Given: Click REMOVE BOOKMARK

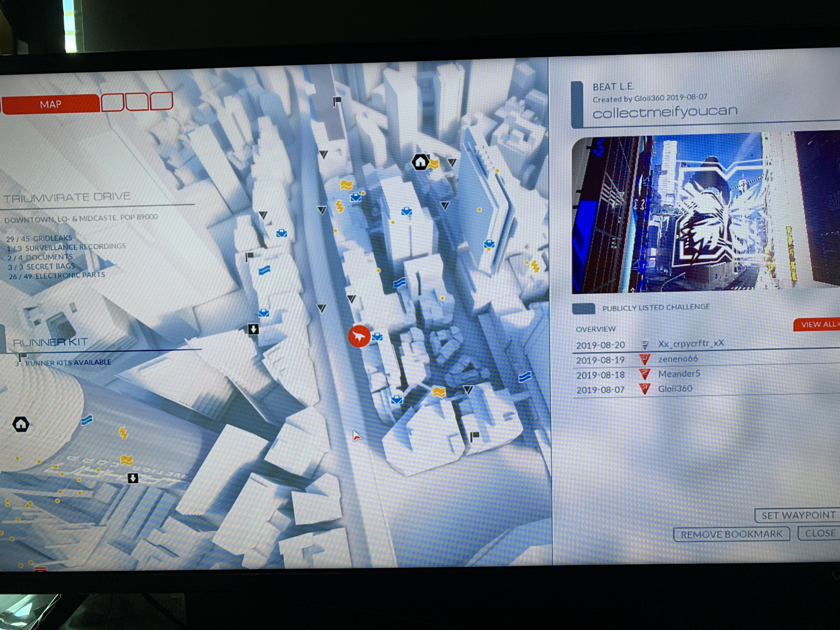Looking at the screenshot, I should pos(731,534).
